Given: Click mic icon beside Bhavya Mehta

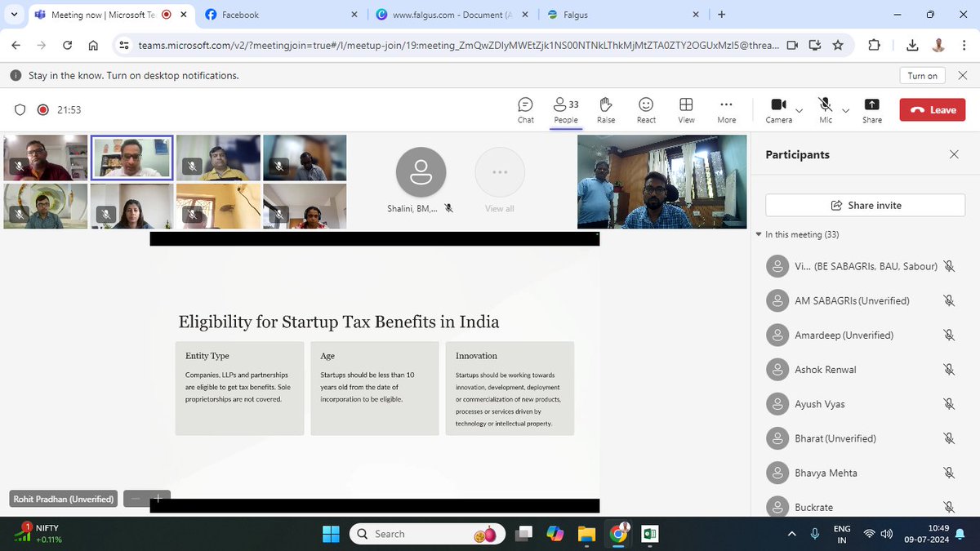Looking at the screenshot, I should 948,473.
